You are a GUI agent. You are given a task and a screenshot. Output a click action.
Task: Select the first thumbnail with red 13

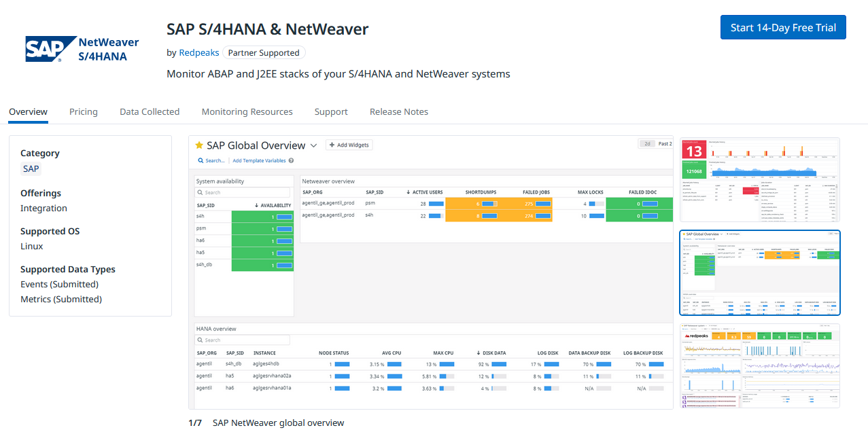(x=760, y=179)
